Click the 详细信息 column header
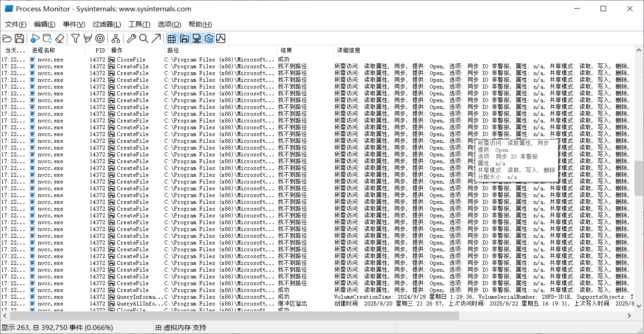644x334 pixels. tap(484, 50)
